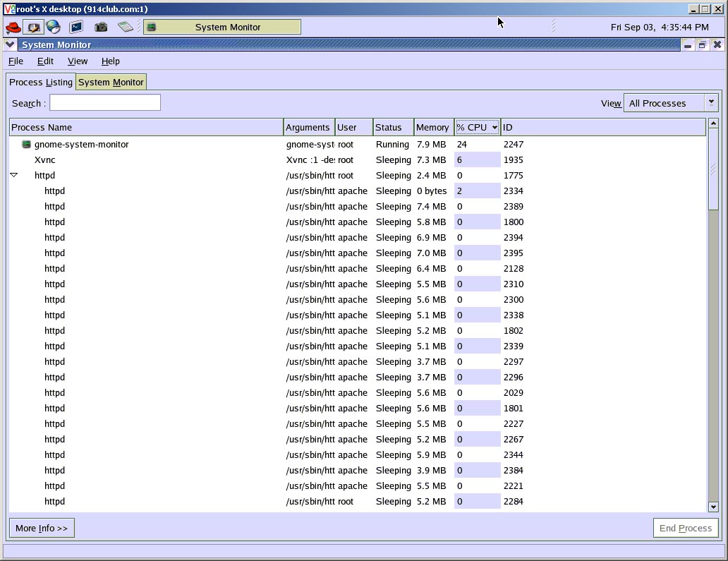Sort by the % CPU column header
This screenshot has width=728, height=561.
(x=478, y=127)
